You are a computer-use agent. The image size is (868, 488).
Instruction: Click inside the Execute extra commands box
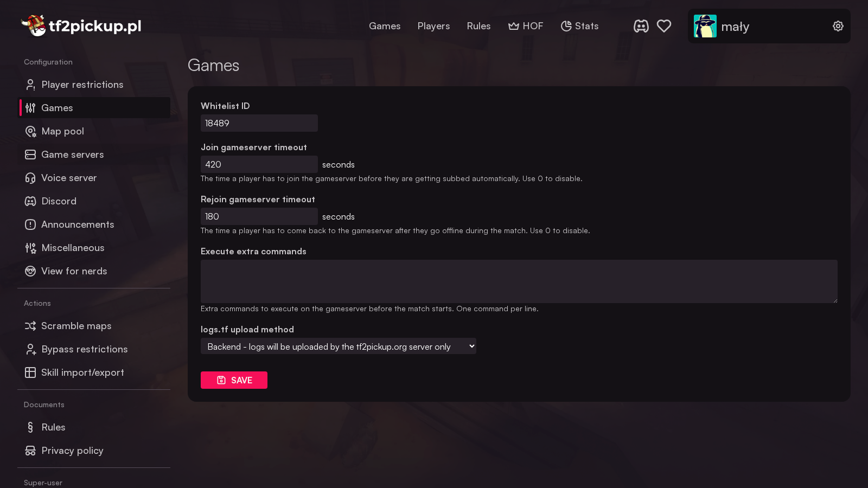(519, 281)
